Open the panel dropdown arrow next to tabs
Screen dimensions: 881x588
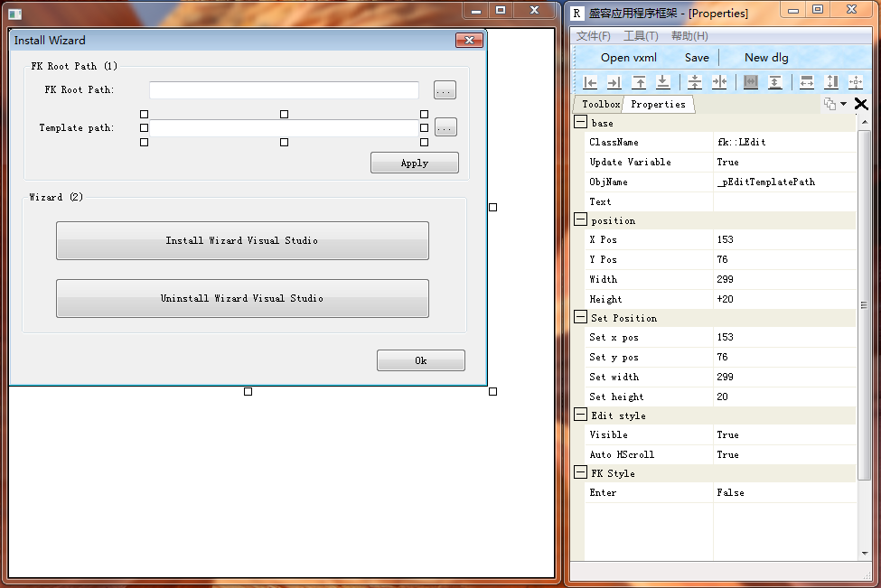pos(843,104)
